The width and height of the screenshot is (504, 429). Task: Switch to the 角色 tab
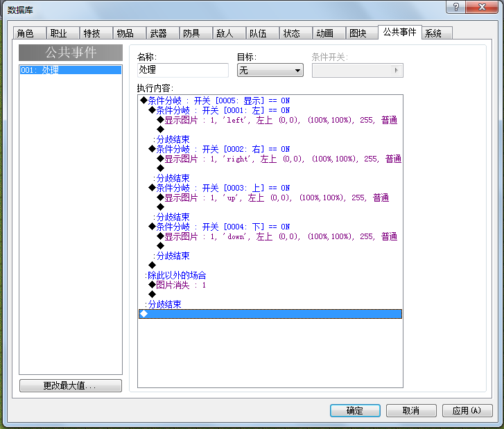pyautogui.click(x=30, y=33)
